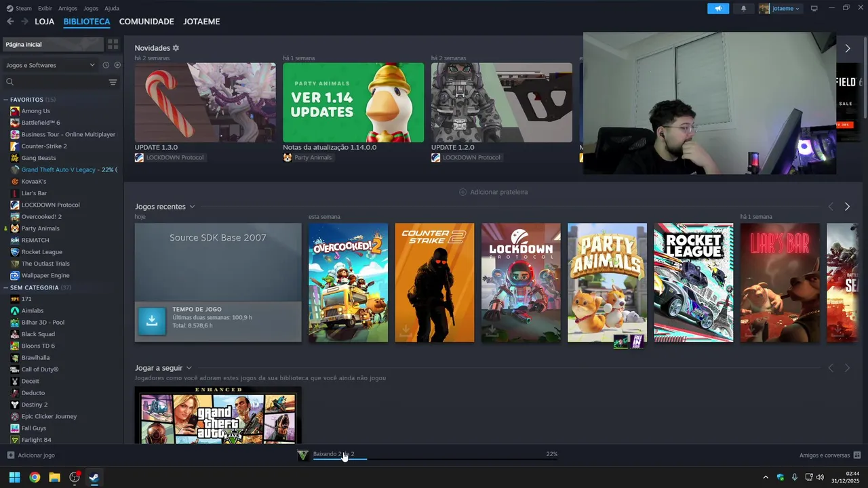
Task: Click the plus icon beside Adicionar jogo
Action: (x=10, y=455)
